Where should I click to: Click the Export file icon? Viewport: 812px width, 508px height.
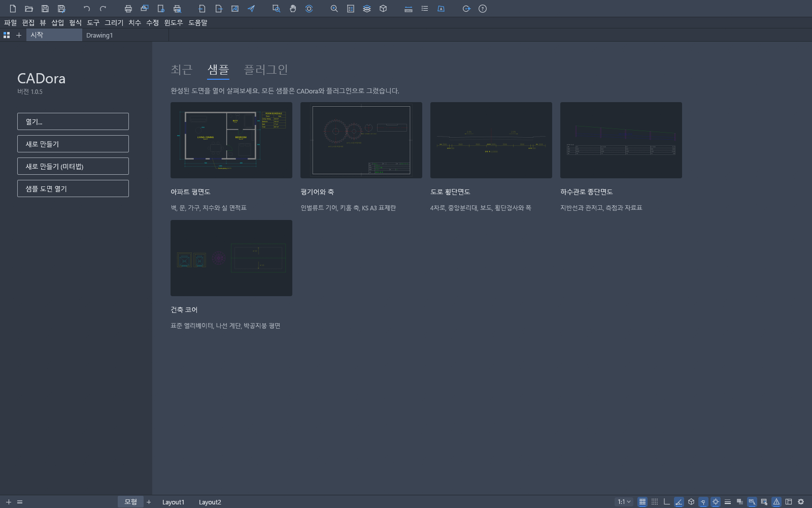pyautogui.click(x=219, y=9)
